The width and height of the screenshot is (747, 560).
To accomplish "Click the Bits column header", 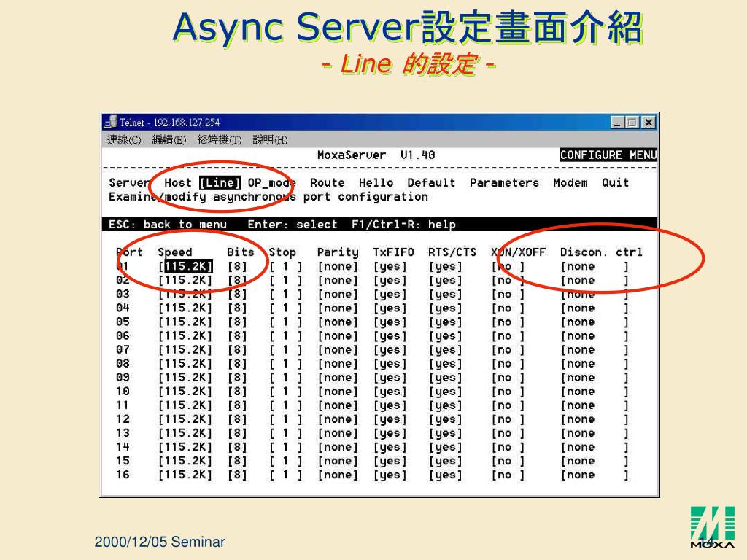I will [241, 252].
